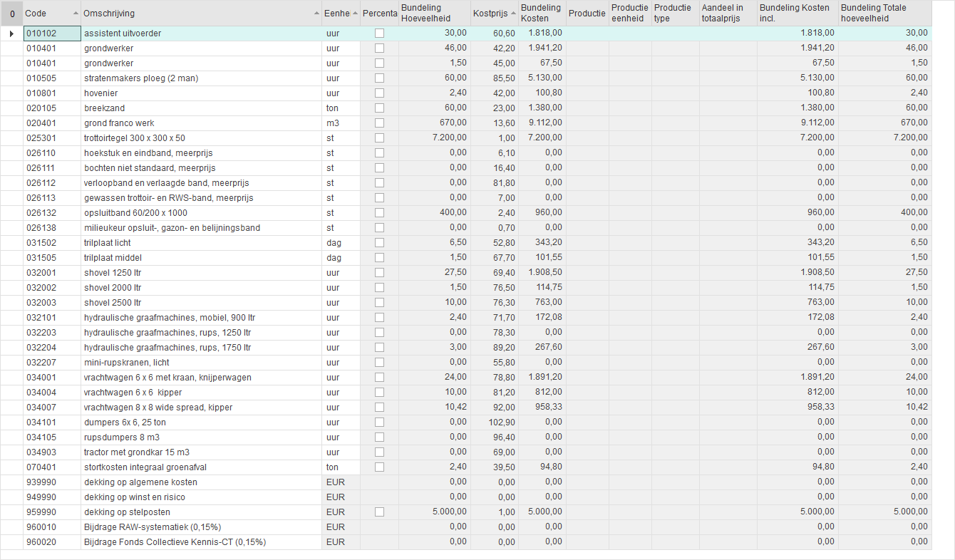The image size is (955, 560).
Task: Click the sort arrow in Kostprijs header
Action: coord(513,14)
